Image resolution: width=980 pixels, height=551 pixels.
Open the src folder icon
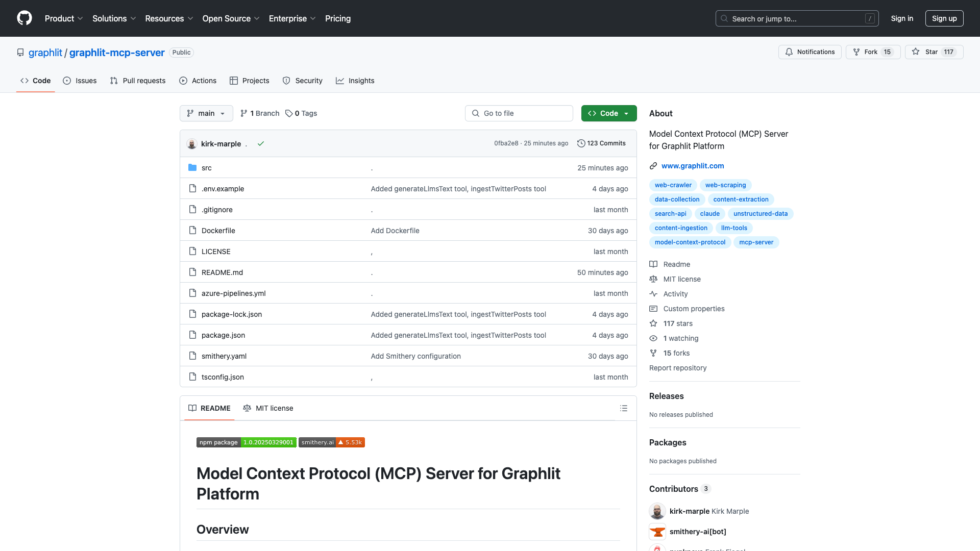pyautogui.click(x=192, y=167)
